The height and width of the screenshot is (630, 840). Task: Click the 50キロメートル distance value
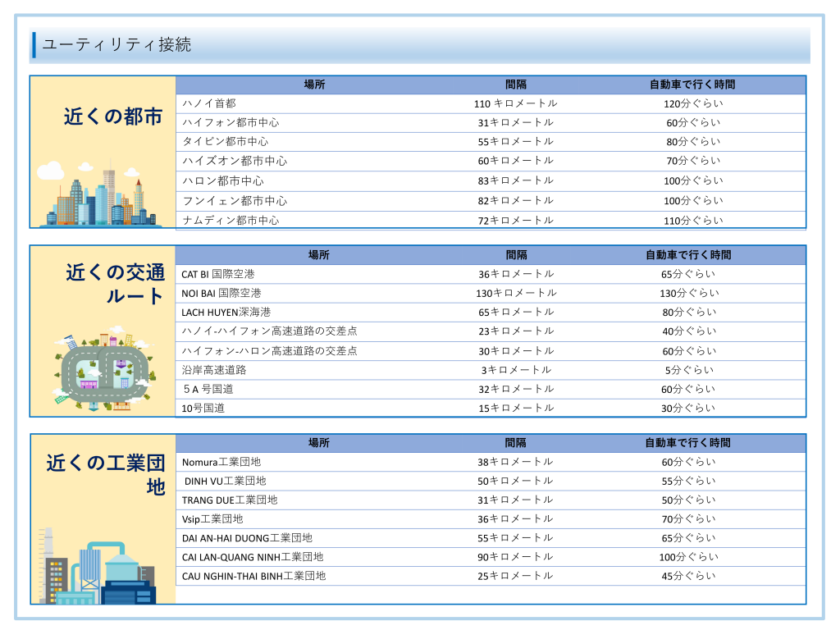coord(515,481)
